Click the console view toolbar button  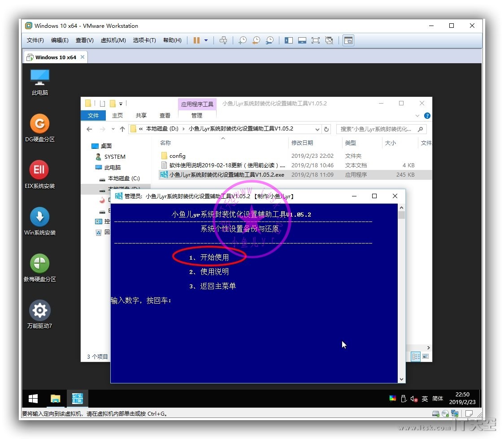pyautogui.click(x=348, y=40)
